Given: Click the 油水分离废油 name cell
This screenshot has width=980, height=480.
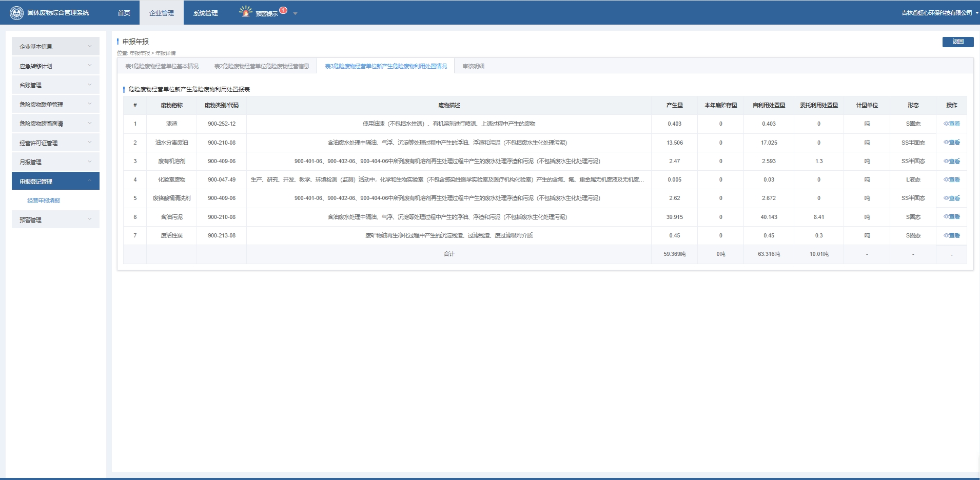Looking at the screenshot, I should tap(171, 143).
